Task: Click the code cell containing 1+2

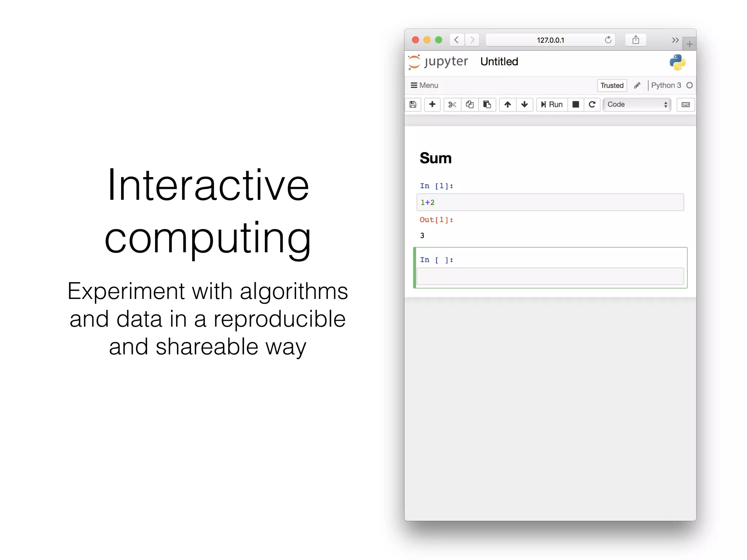Action: point(550,202)
